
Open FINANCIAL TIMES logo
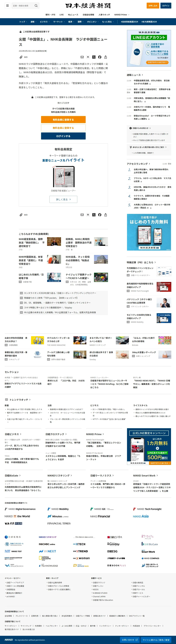(59, 524)
